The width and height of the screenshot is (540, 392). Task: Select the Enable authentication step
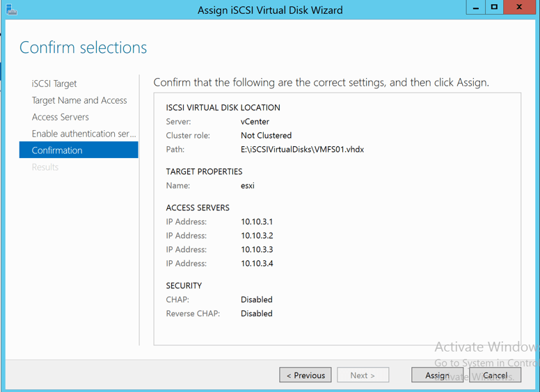point(84,134)
